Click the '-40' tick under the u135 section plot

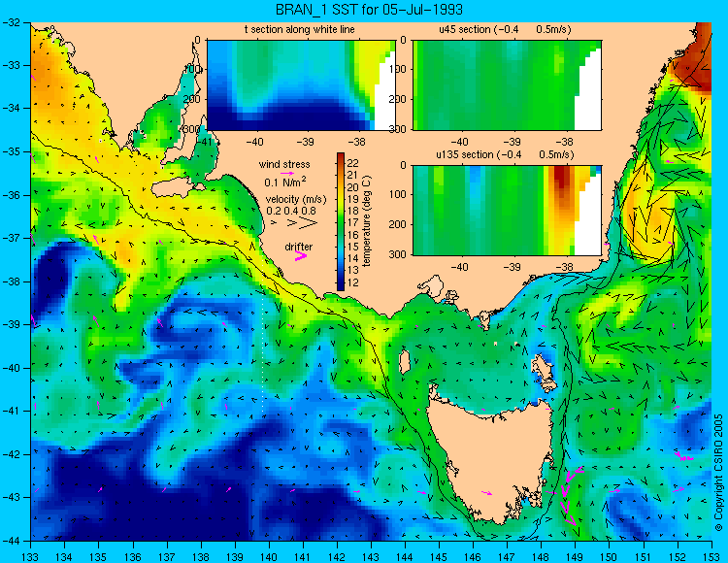tap(460, 267)
